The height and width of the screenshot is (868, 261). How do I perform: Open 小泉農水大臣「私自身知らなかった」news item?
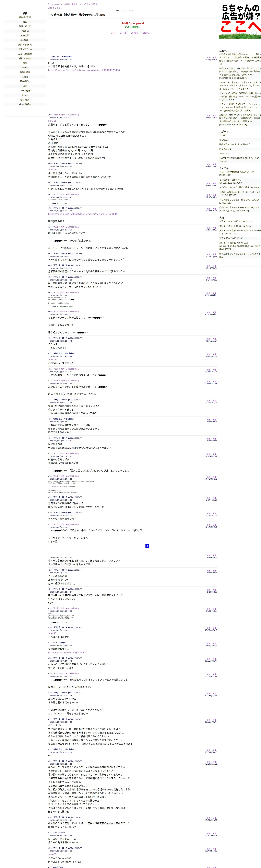(x=240, y=59)
